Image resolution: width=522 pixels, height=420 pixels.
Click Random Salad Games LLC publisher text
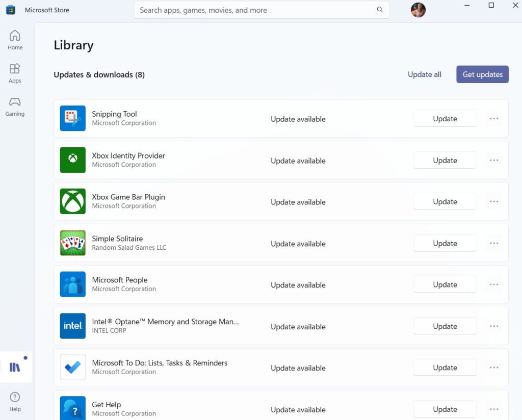[129, 247]
